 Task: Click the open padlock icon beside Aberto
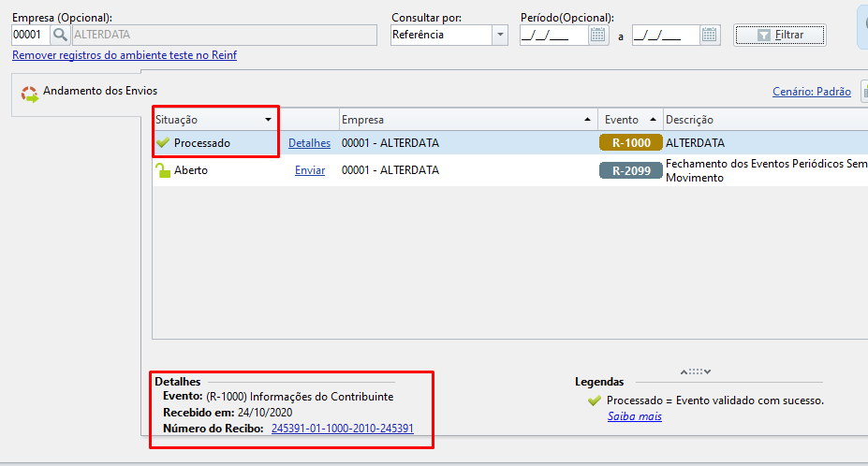tap(163, 170)
